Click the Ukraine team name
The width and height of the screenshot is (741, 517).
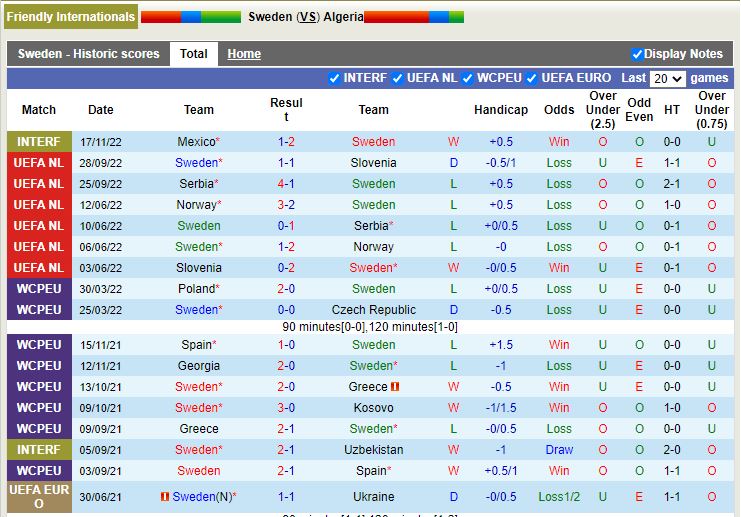point(373,497)
